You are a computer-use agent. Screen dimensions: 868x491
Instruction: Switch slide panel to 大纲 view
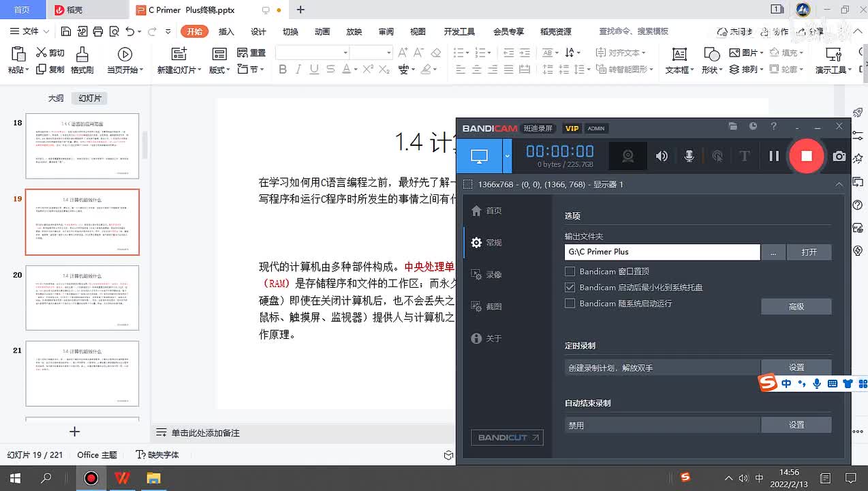(56, 98)
